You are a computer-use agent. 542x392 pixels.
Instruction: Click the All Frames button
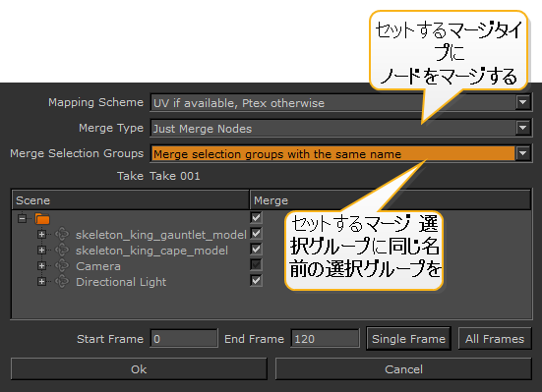click(495, 339)
